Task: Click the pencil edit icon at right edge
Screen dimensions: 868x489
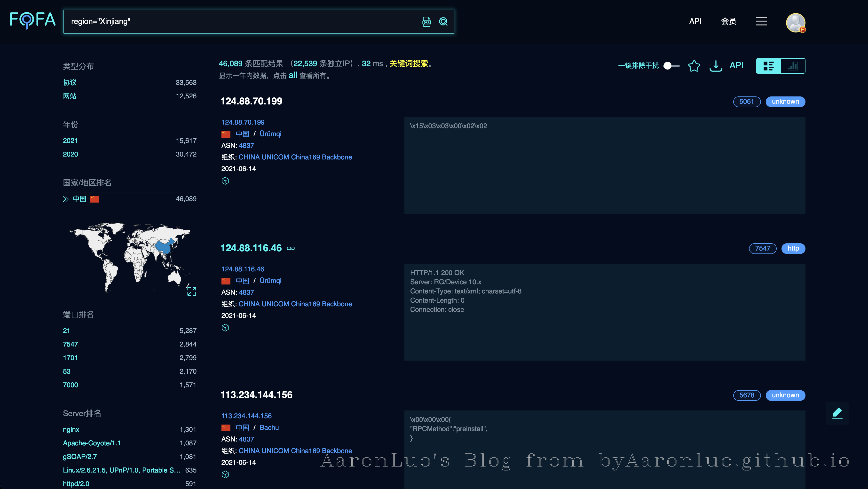Action: [837, 413]
